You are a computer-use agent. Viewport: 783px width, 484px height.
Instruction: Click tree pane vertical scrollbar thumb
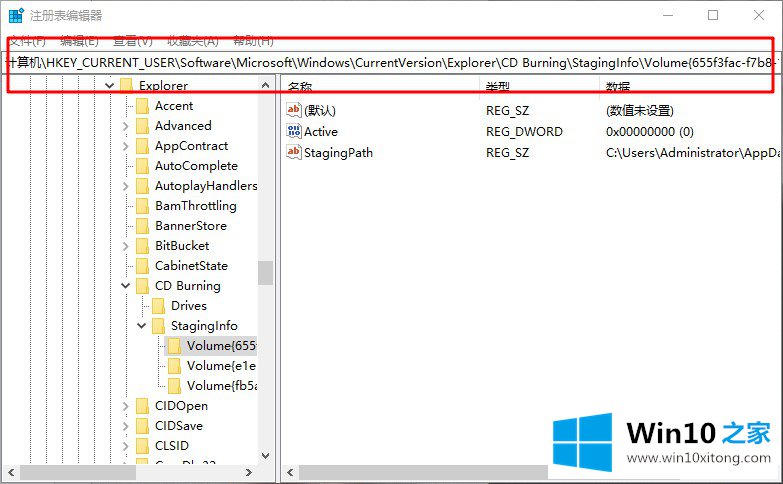(x=266, y=273)
